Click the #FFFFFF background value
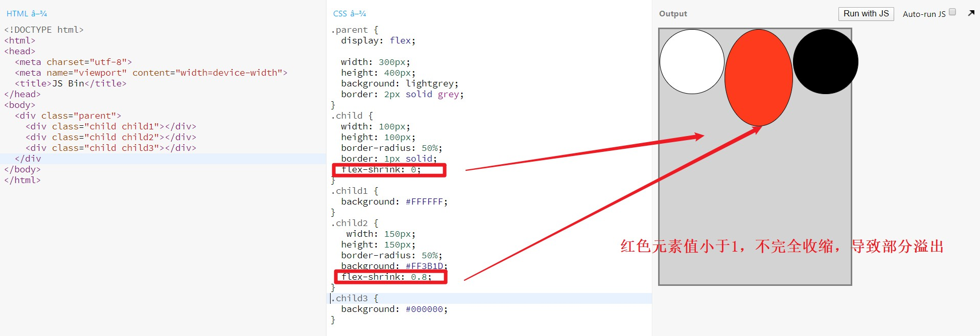Image resolution: width=980 pixels, height=336 pixels. 424,202
